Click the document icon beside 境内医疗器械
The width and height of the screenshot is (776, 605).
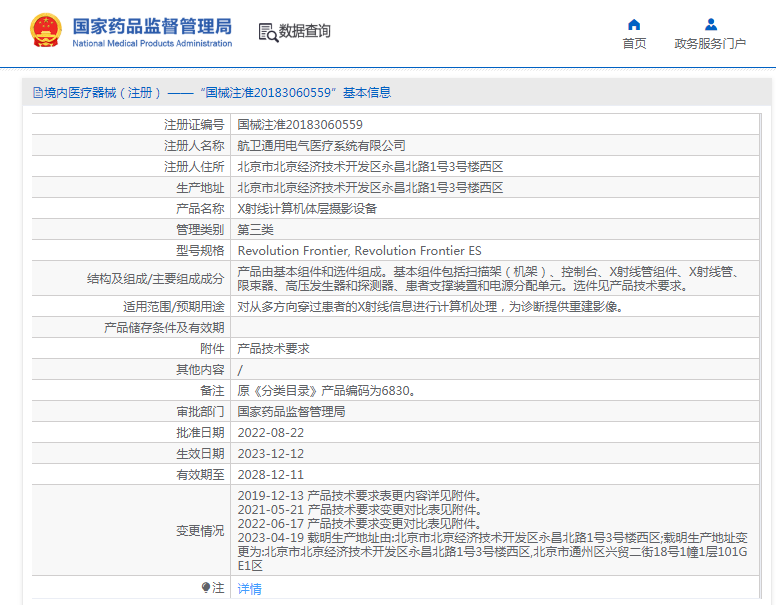[38, 93]
